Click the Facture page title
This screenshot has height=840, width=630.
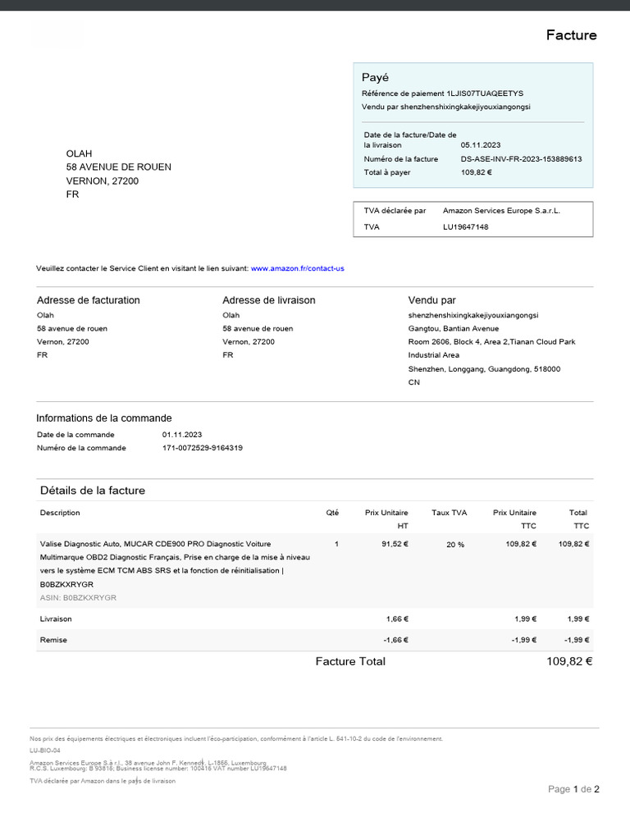point(571,35)
